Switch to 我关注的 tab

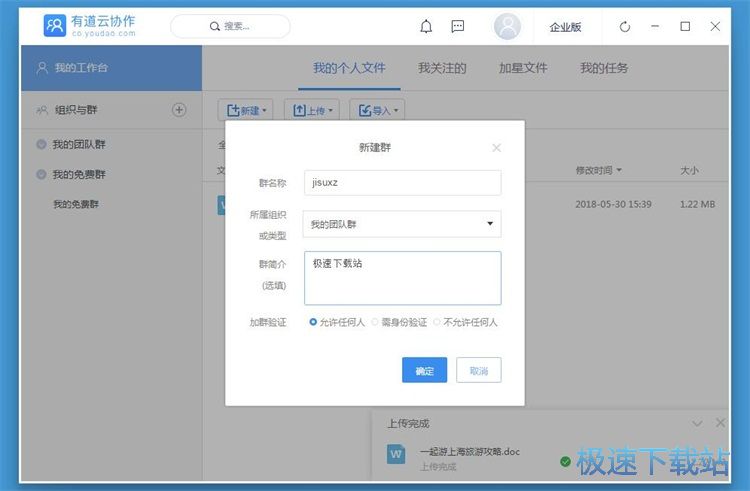point(442,68)
